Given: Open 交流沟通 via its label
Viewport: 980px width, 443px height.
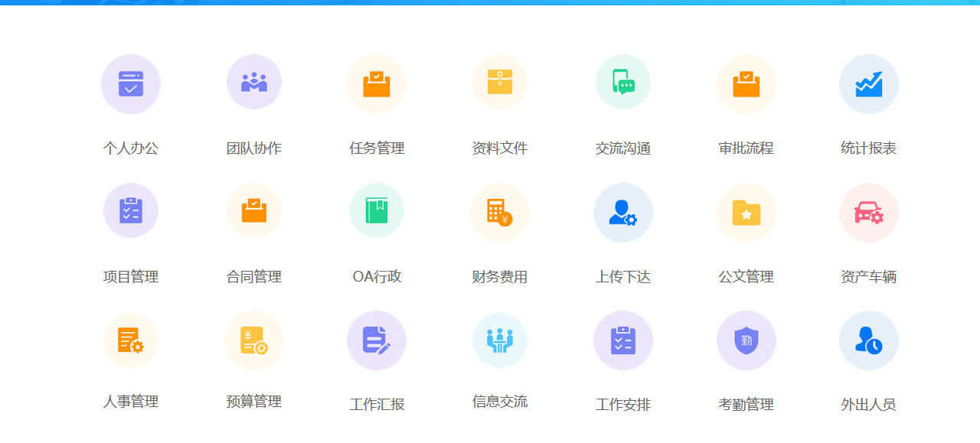Looking at the screenshot, I should pyautogui.click(x=623, y=148).
